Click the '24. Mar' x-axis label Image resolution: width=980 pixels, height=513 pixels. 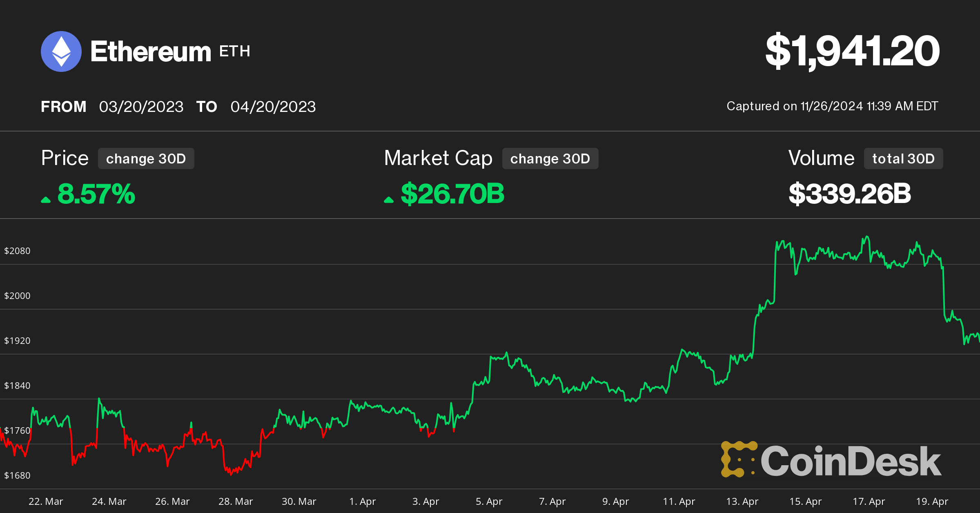point(109,501)
